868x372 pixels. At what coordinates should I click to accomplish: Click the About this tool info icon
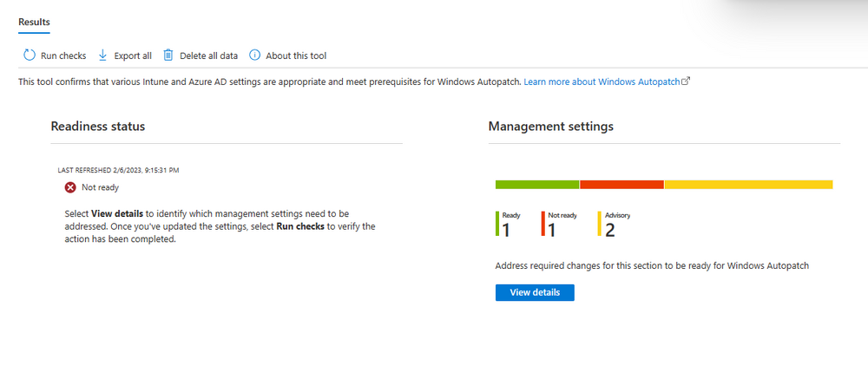pyautogui.click(x=254, y=55)
